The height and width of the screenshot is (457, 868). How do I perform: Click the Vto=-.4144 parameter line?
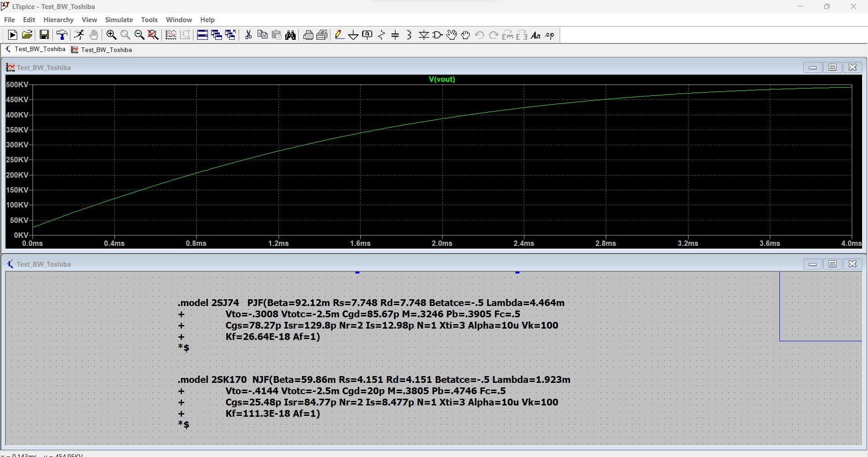365,391
